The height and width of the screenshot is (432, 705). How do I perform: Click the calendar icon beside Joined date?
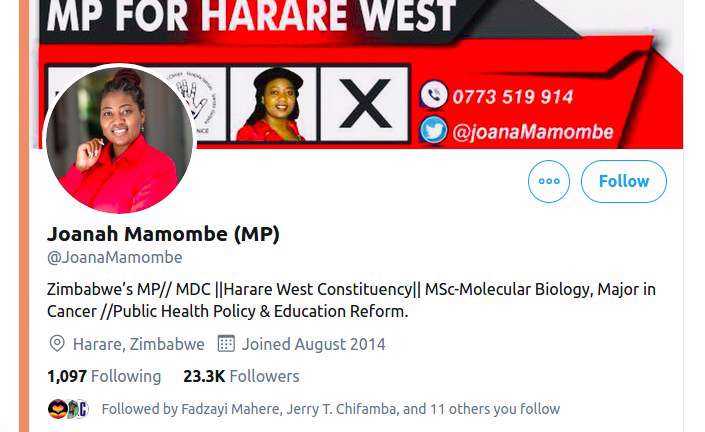coord(226,344)
